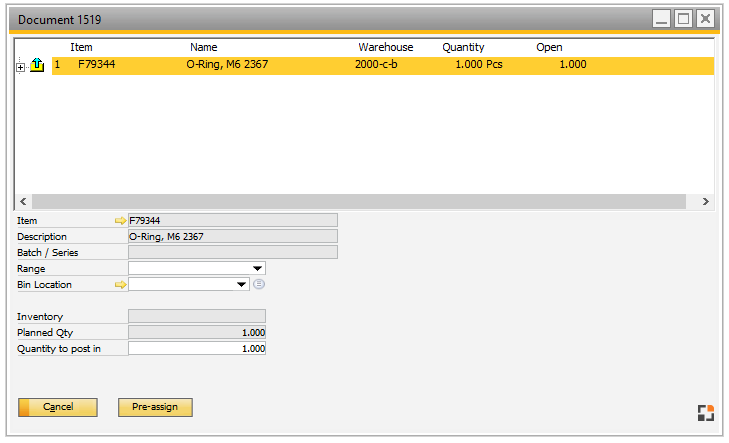
Task: Click the orange corner icon at bottom right
Action: [706, 412]
